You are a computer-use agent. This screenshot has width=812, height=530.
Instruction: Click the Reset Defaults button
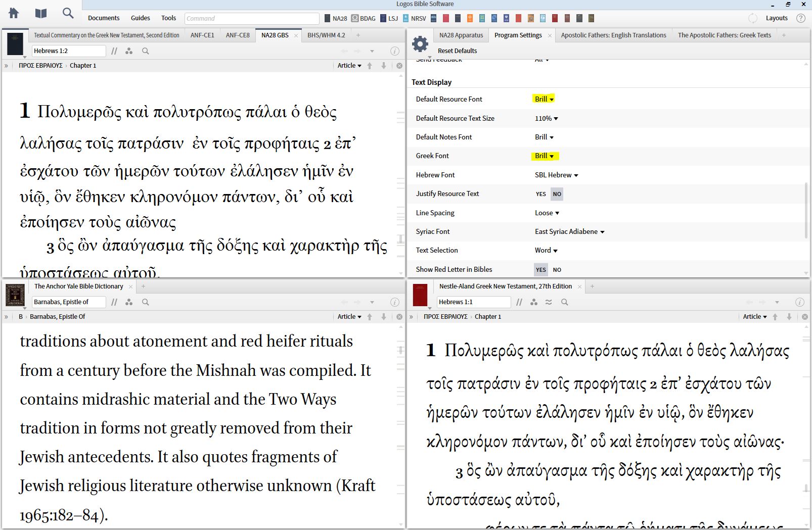(x=457, y=51)
